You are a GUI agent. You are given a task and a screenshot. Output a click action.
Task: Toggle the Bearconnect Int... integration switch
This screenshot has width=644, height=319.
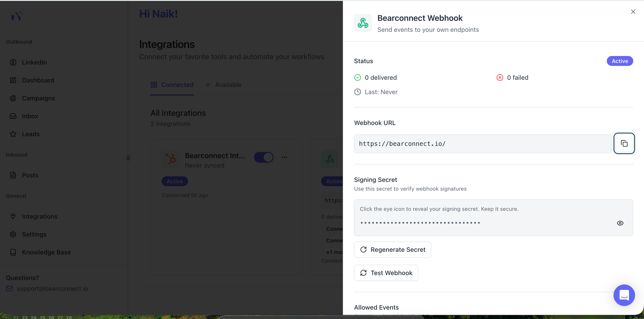[263, 157]
